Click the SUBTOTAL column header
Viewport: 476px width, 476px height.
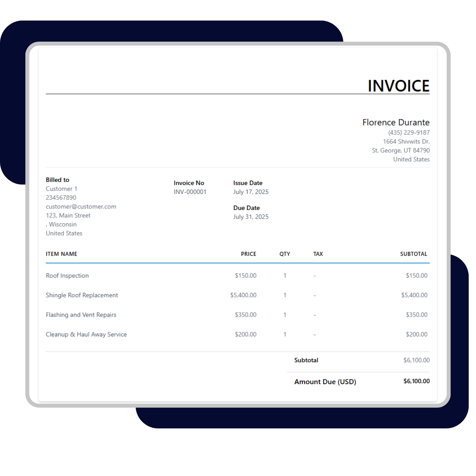[413, 254]
